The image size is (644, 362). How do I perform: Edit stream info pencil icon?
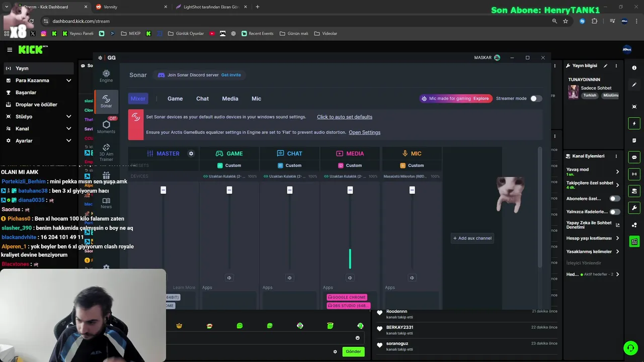(605, 66)
